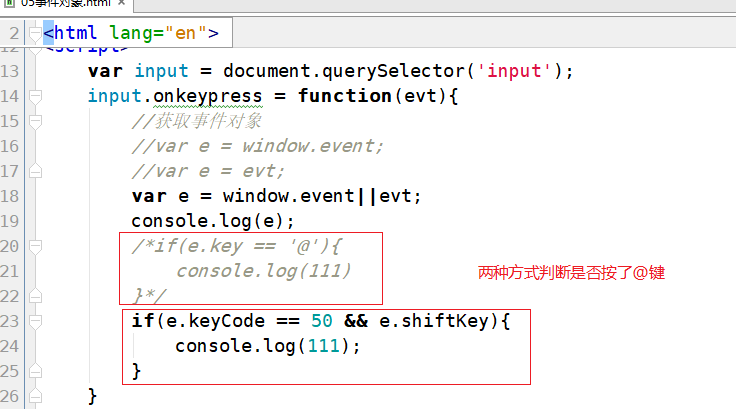Click the red annotation text about @键
Viewport: 736px width, 409px height.
point(571,272)
